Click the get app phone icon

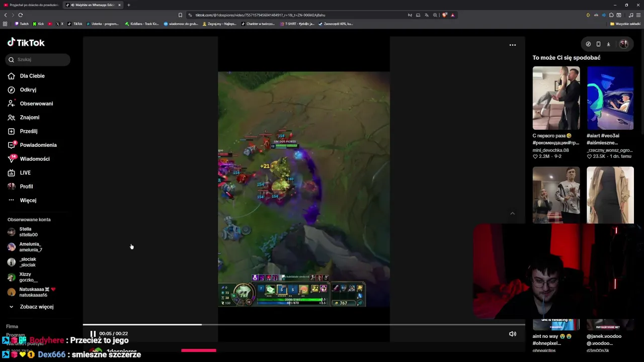pyautogui.click(x=598, y=44)
